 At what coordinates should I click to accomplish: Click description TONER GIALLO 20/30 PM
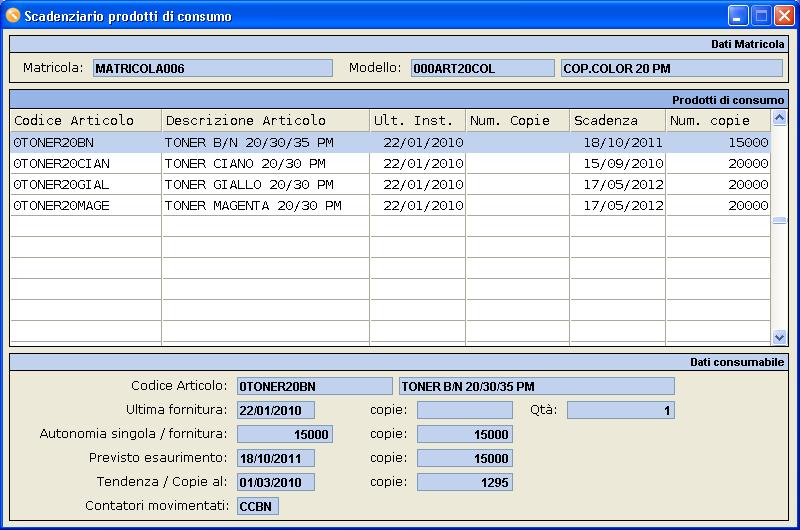(x=249, y=184)
